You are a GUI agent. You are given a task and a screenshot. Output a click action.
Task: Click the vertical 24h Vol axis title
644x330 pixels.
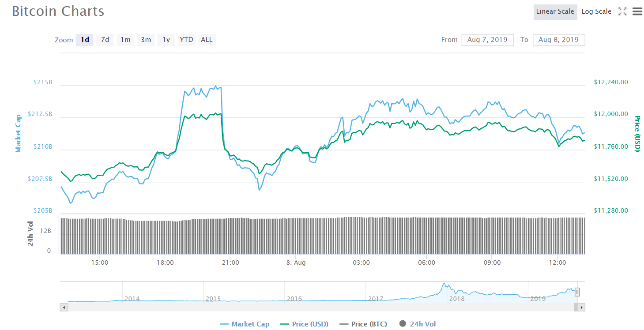(30, 233)
